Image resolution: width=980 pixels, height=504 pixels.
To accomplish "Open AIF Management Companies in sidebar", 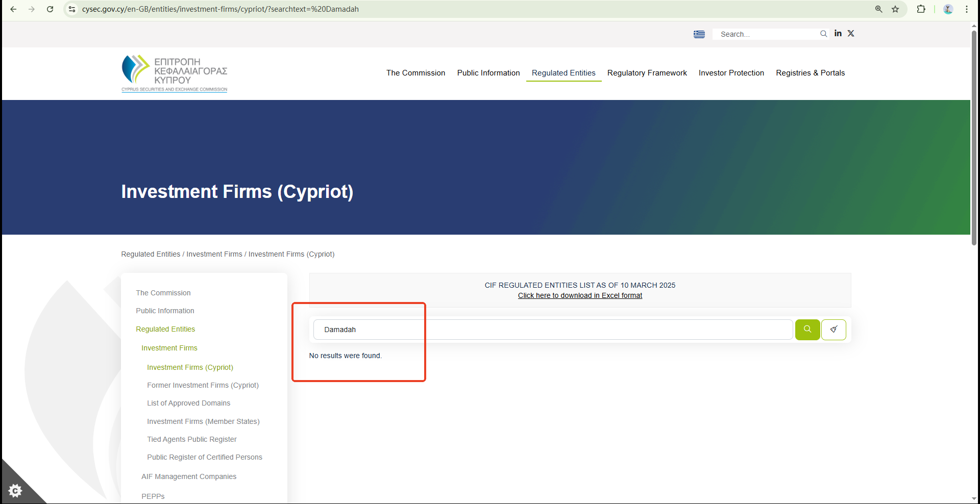I will pos(189,476).
